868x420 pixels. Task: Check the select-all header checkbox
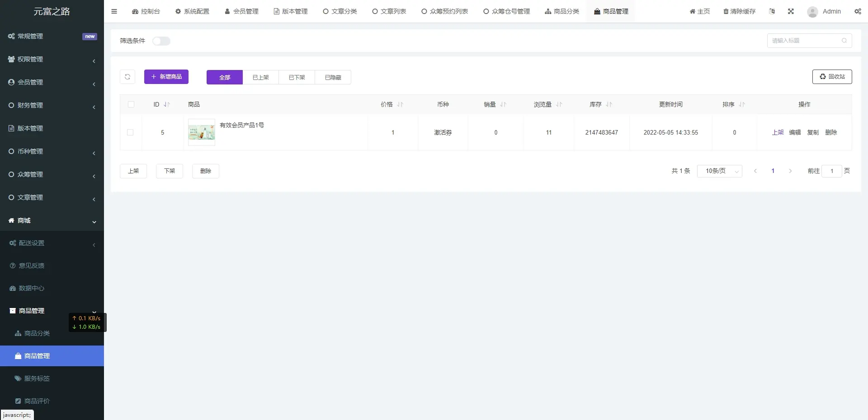pos(131,104)
